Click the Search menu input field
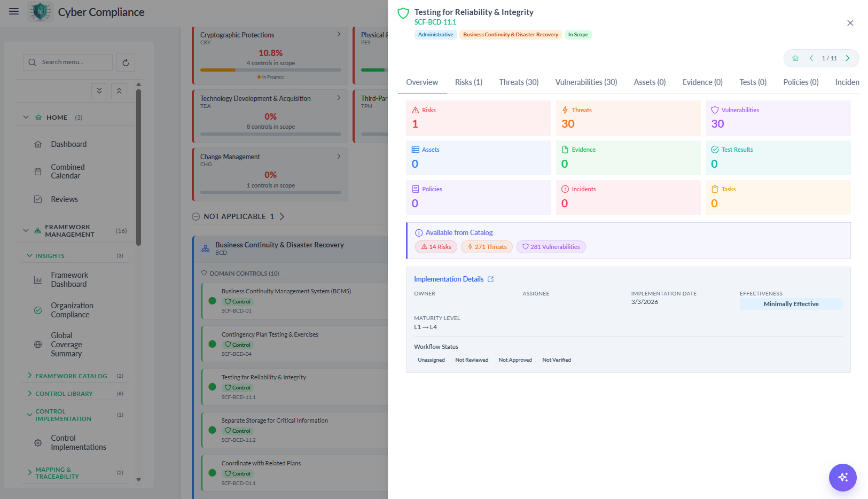868x499 pixels. pos(68,62)
